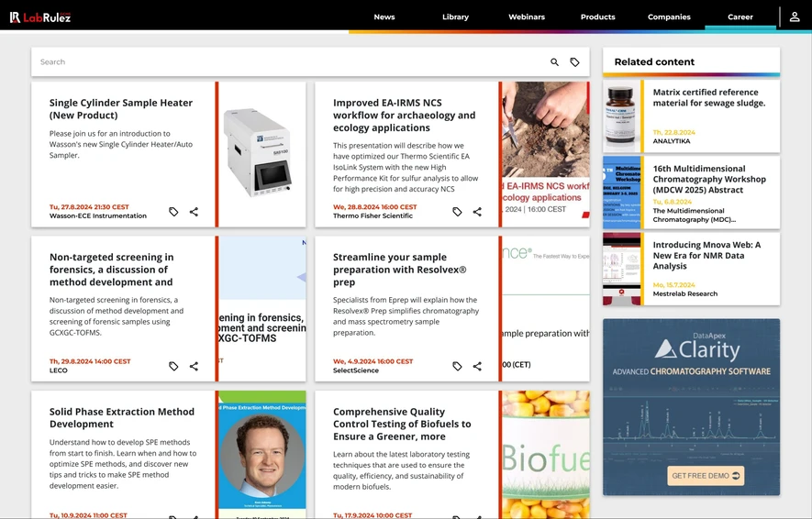
Task: Click LECO company name
Action: click(59, 370)
